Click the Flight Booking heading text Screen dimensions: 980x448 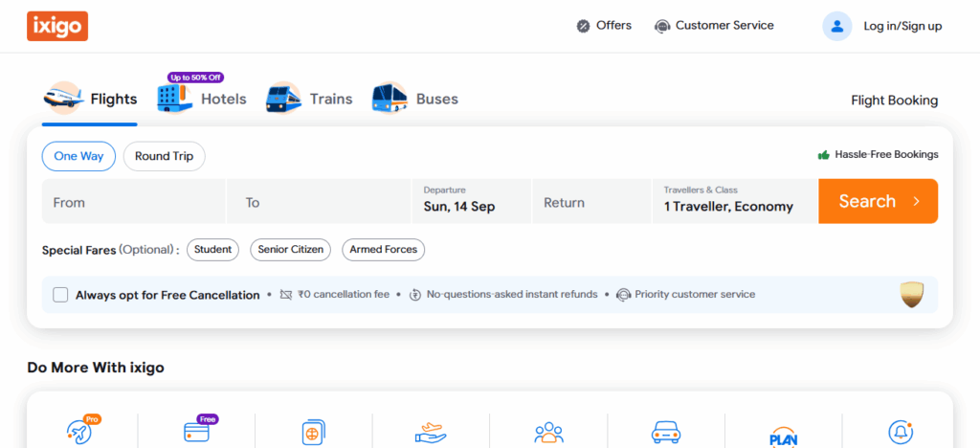[x=895, y=101]
